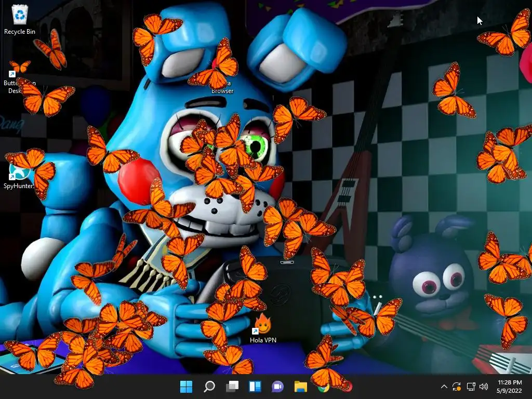Open the volume control in the tray

484,387
